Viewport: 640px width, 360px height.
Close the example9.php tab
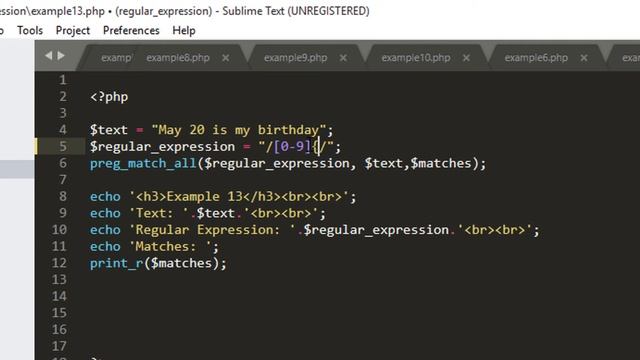(343, 58)
